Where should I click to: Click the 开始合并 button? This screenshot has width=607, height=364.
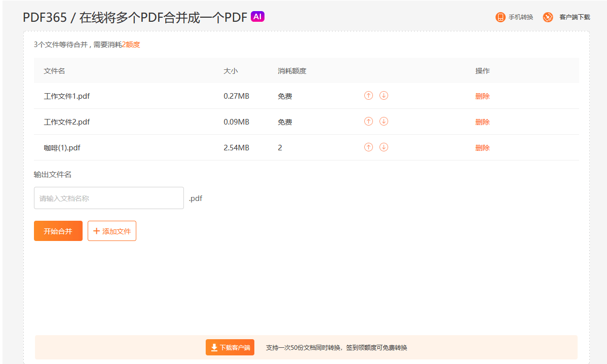point(58,231)
